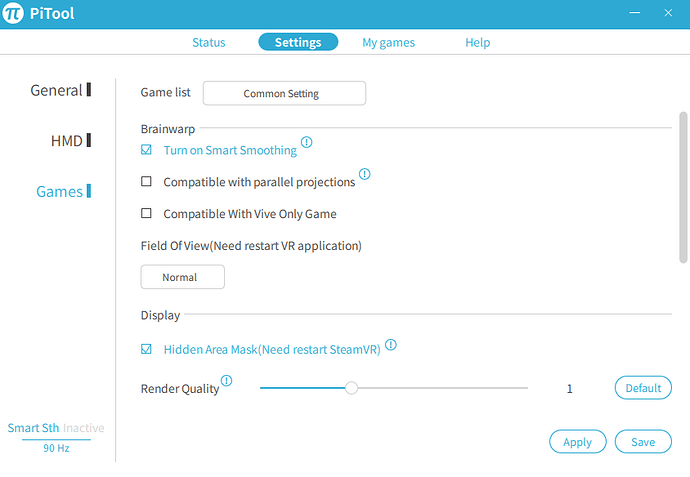Reset Render Quality with Default button

pyautogui.click(x=643, y=388)
